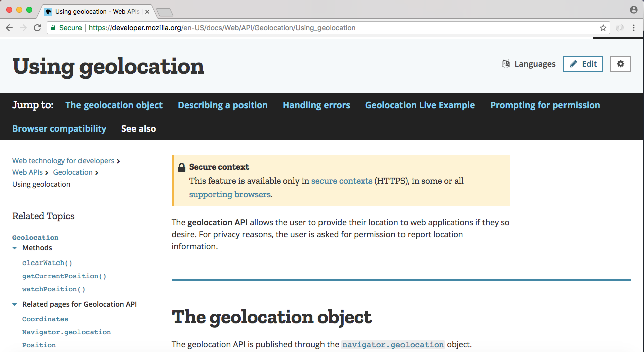644x352 pixels.
Task: Reload the page with the refresh icon
Action: 37,28
